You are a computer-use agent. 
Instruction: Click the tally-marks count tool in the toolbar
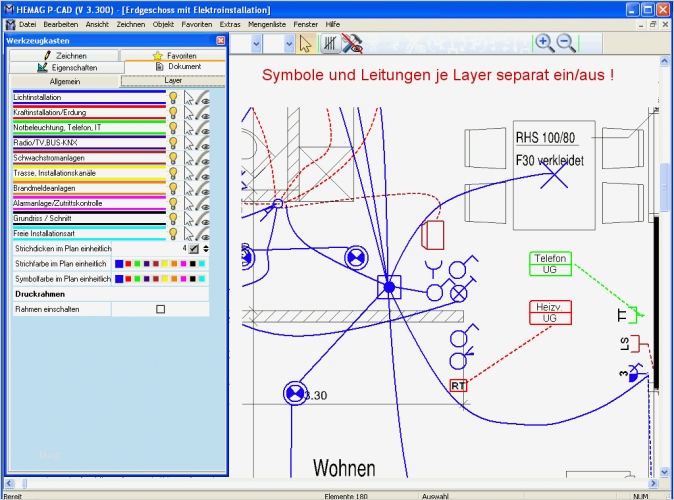click(x=330, y=43)
